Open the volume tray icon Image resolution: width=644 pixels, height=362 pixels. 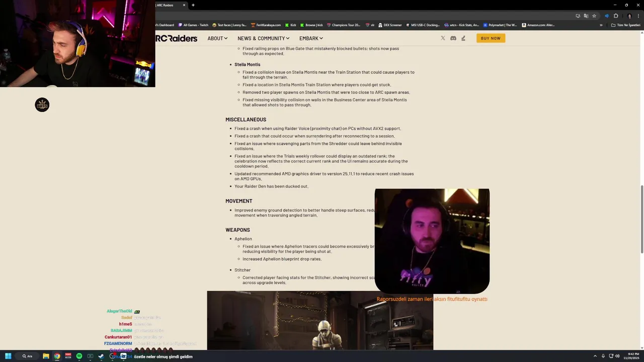pos(617,356)
